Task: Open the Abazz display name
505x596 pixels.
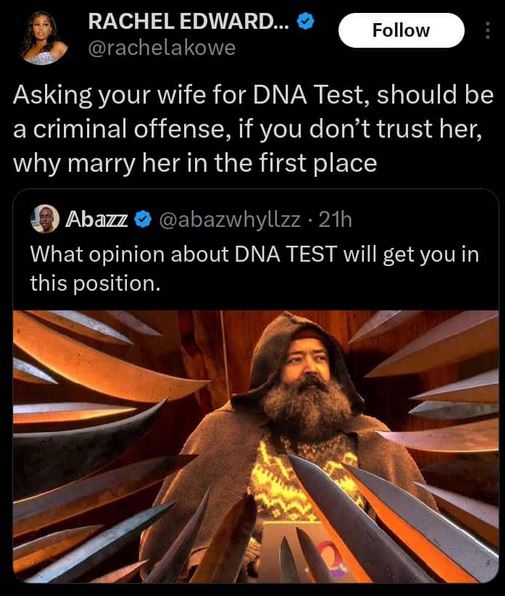Action: click(x=97, y=219)
